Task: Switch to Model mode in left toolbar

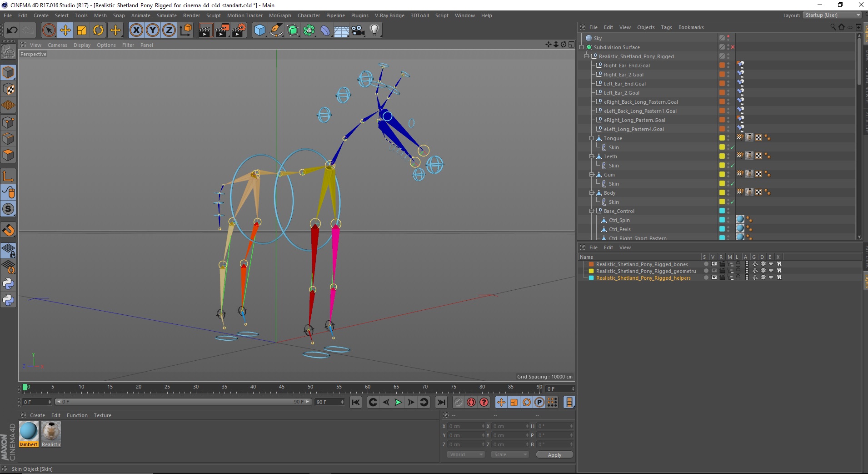Action: point(8,73)
